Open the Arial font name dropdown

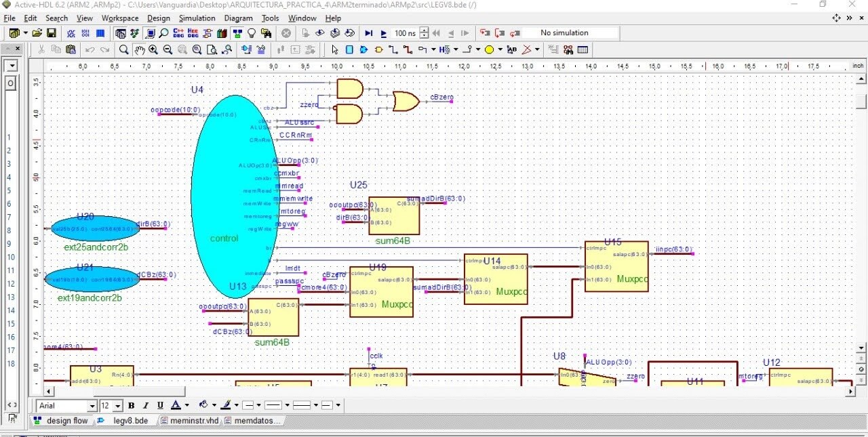point(92,406)
